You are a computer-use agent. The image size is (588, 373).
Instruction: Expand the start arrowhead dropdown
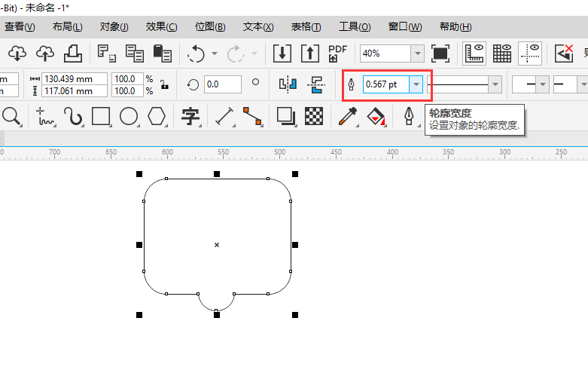tap(543, 84)
